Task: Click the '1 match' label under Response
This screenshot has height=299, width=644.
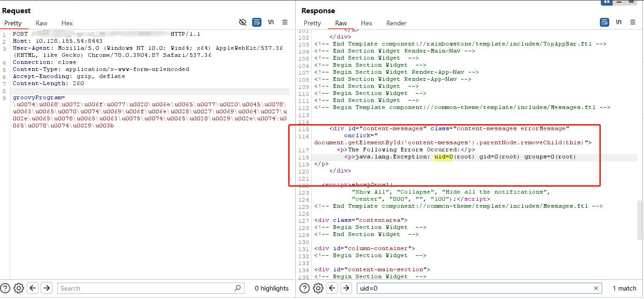Action: (624, 288)
